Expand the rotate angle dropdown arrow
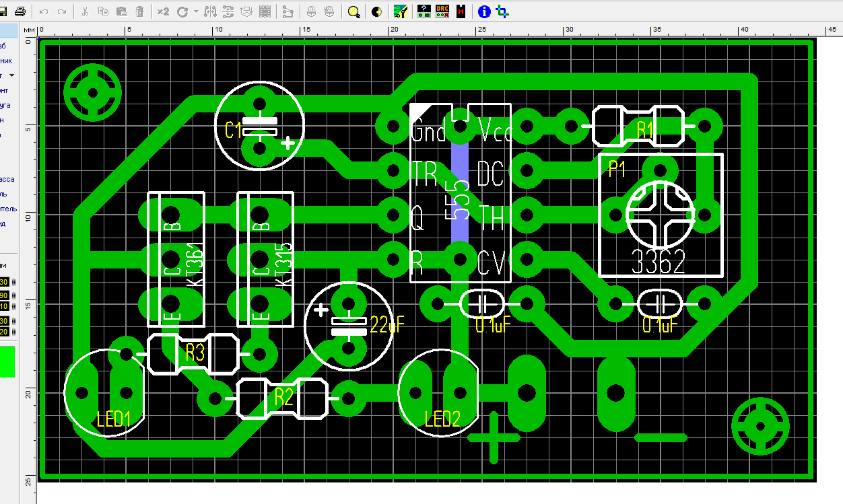 tap(196, 11)
